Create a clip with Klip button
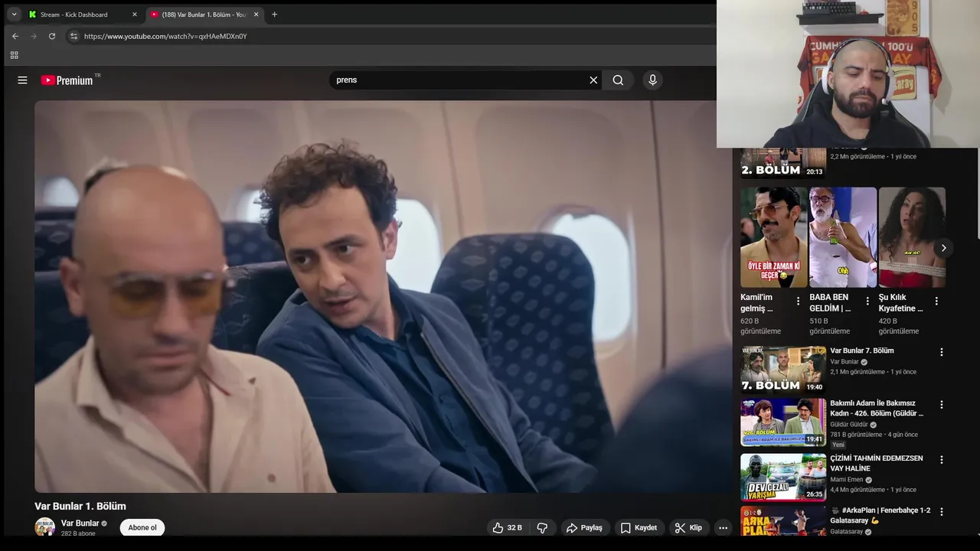980x551 pixels. [688, 527]
